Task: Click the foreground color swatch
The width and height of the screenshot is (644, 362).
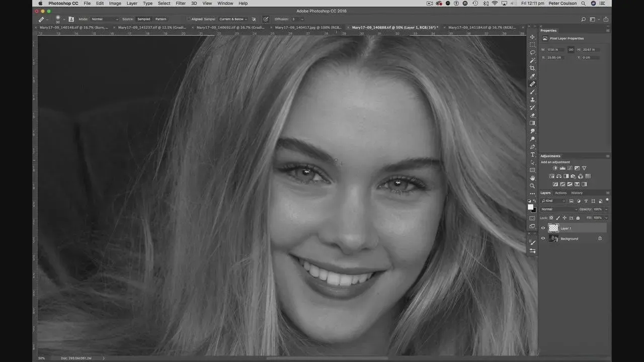Action: click(x=530, y=207)
